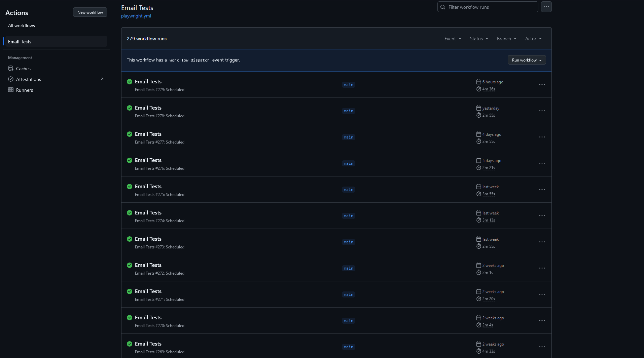Open the three-dot menu for run #276
644x358 pixels.
[542, 163]
